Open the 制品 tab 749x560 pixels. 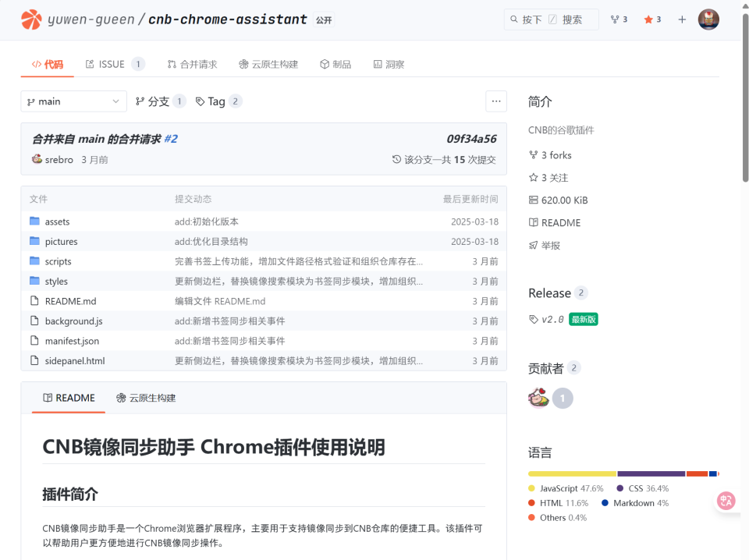click(335, 64)
